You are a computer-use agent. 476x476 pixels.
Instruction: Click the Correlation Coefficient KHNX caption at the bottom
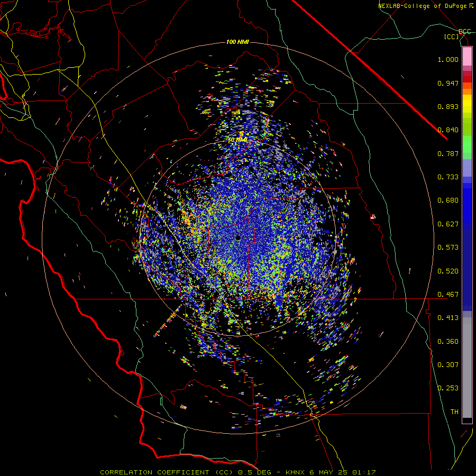click(x=238, y=472)
